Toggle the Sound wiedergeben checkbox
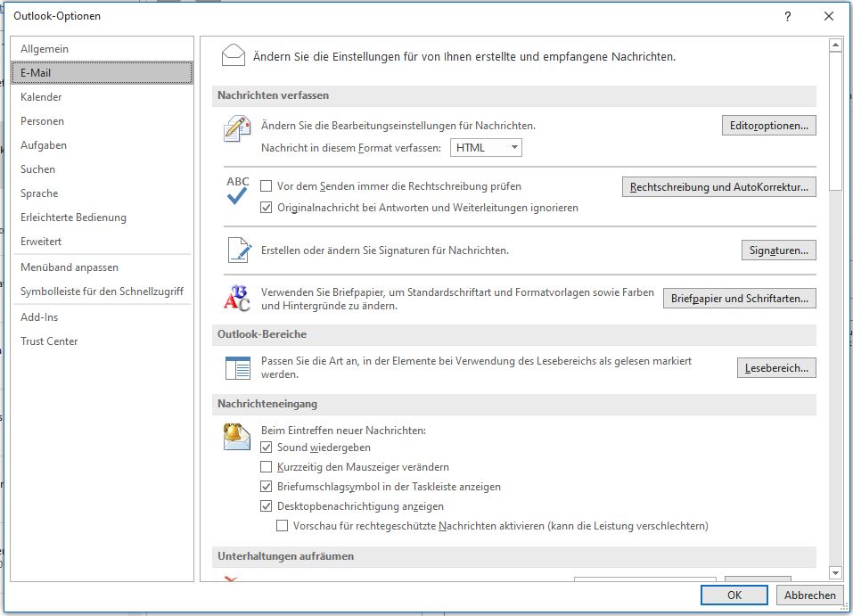 click(266, 448)
